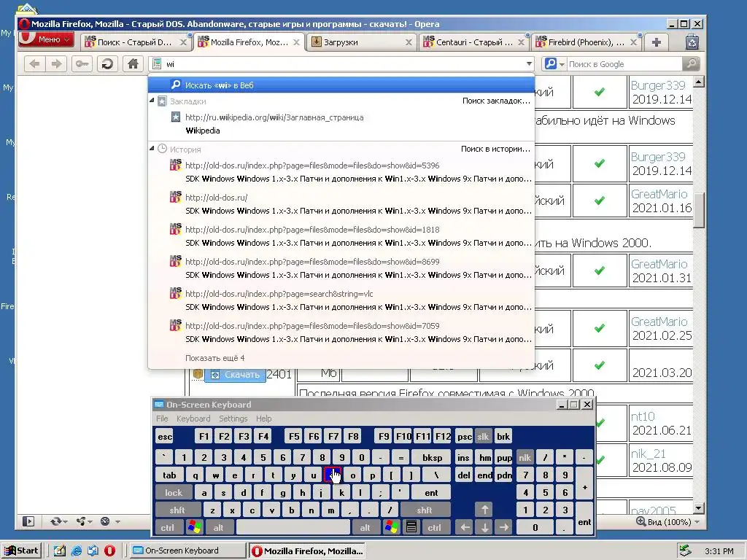Collapse the Закладки suggestions section
Image resolution: width=747 pixels, height=560 pixels.
152,101
